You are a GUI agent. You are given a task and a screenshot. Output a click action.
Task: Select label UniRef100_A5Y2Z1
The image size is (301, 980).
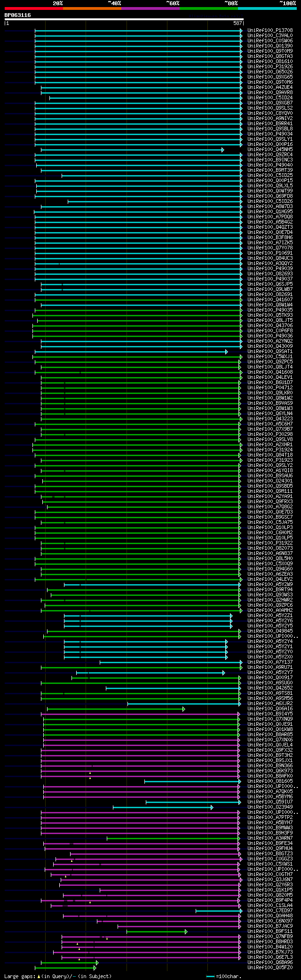click(x=270, y=616)
